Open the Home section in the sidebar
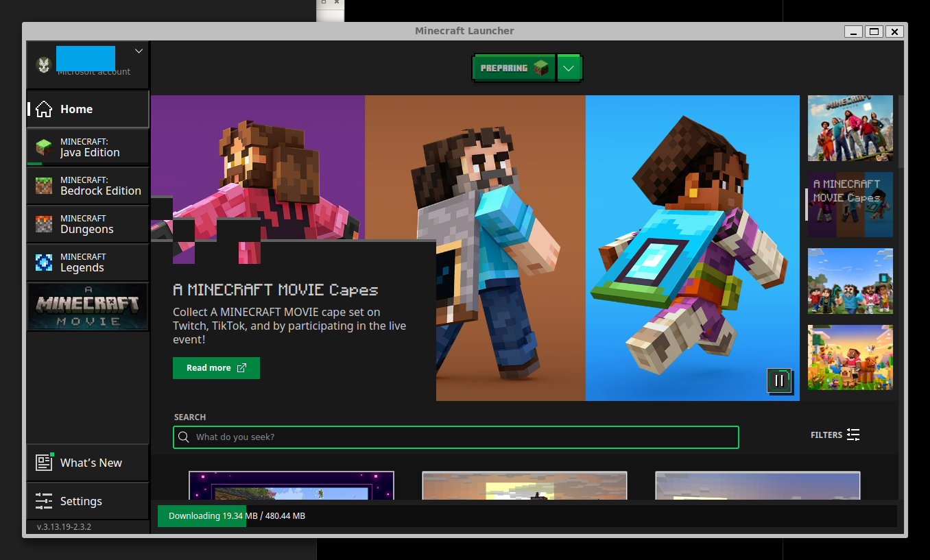The width and height of the screenshot is (930, 560). point(88,109)
